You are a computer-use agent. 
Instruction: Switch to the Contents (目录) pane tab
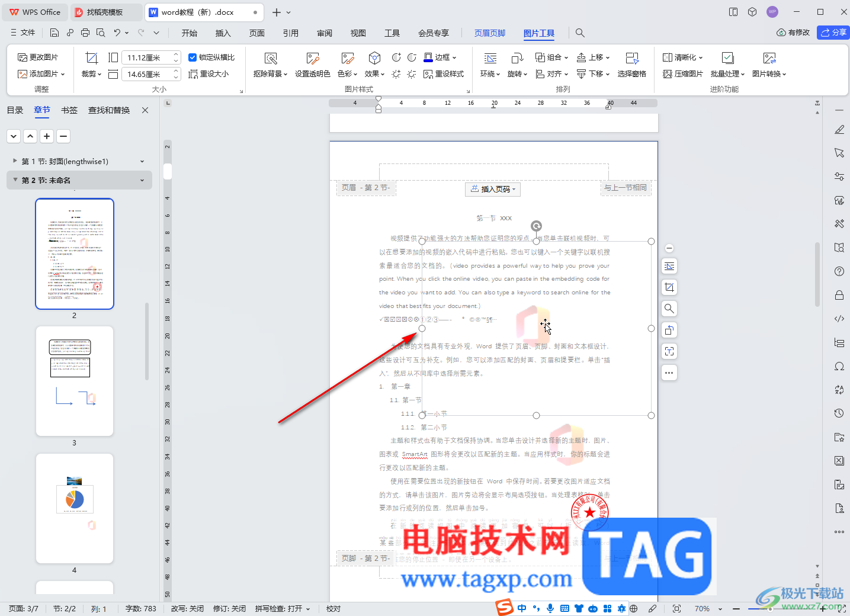click(x=15, y=110)
